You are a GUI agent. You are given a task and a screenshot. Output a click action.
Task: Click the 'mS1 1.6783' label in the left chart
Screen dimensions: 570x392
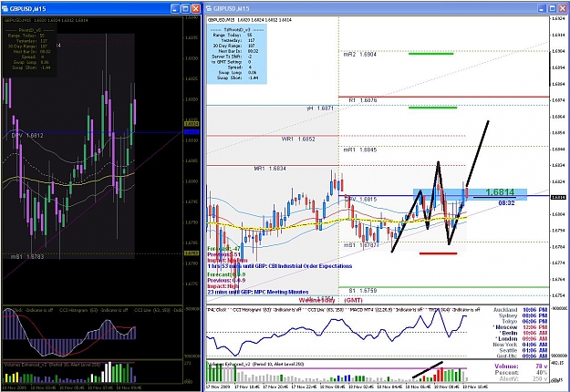tap(27, 257)
